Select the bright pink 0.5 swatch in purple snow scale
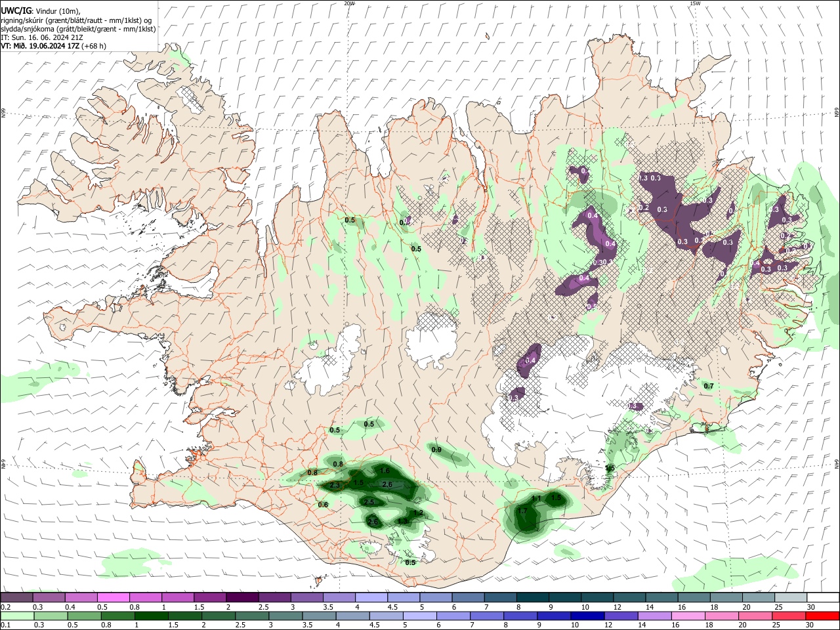The height and width of the screenshot is (630, 840). [113, 598]
